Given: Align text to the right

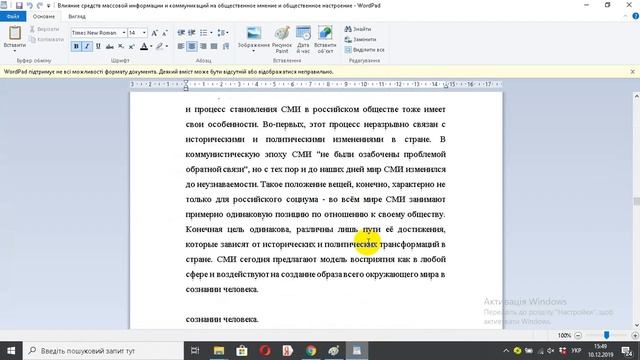Looking at the screenshot, I should 203,47.
